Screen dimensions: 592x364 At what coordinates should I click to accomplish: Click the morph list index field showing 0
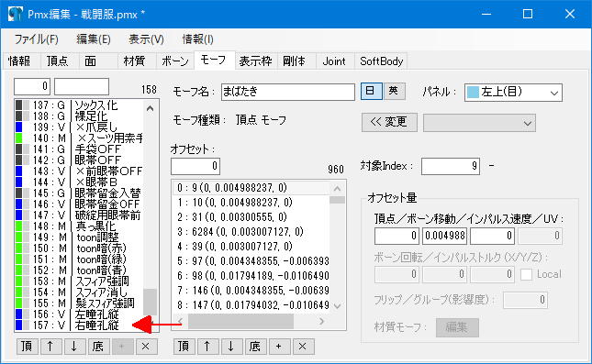coord(32,87)
